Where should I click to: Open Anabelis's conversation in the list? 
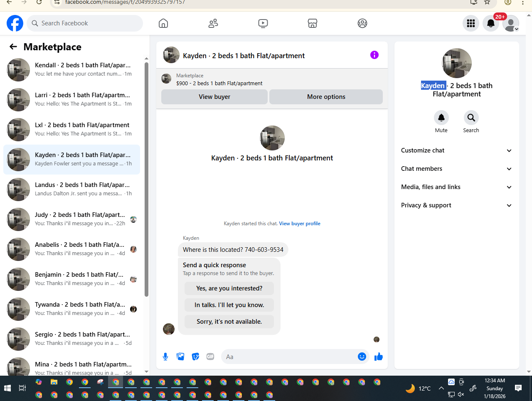[71, 249]
